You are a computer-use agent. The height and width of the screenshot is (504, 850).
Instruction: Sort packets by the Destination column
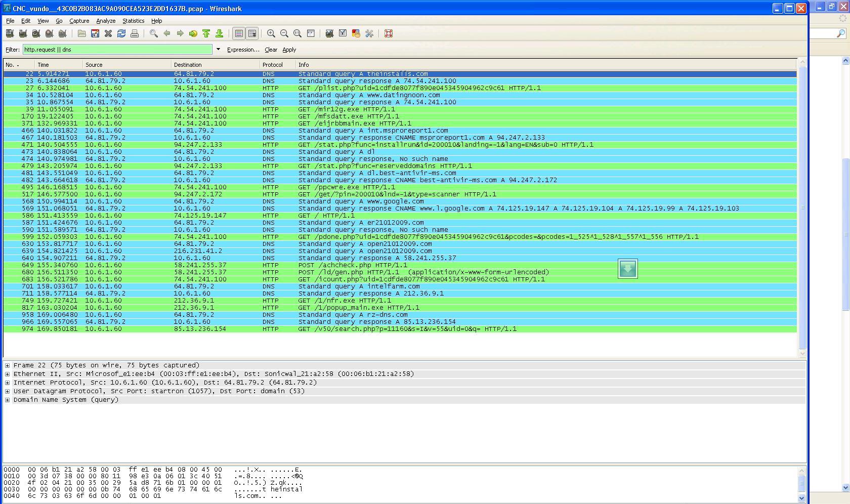point(216,65)
